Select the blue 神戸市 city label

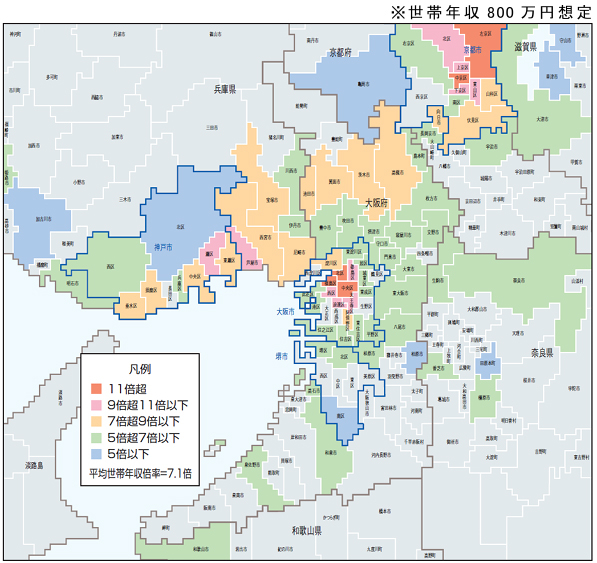[x=163, y=247]
